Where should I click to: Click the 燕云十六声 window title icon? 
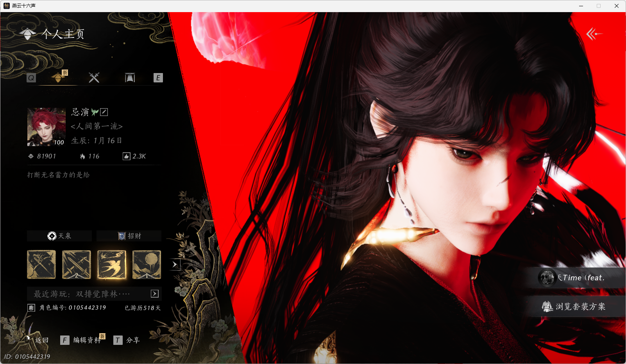tap(6, 6)
